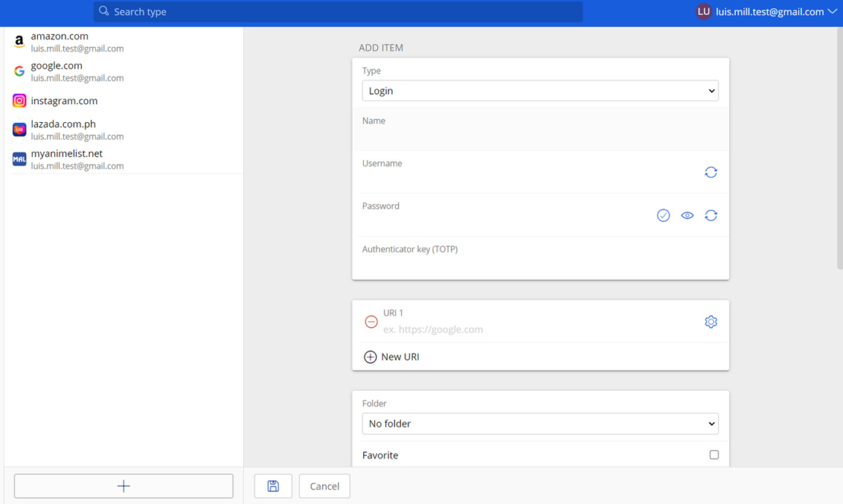Click the search magnifier icon
843x504 pixels.
103,11
